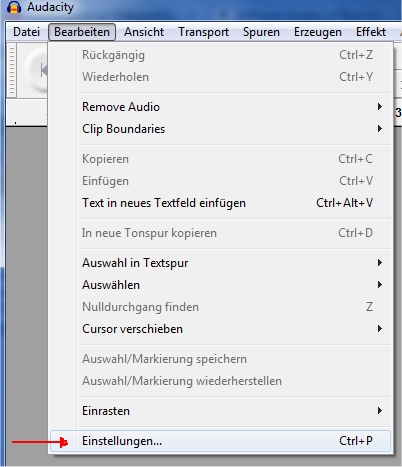Open Einstellungen... preferences entry

click(220, 441)
